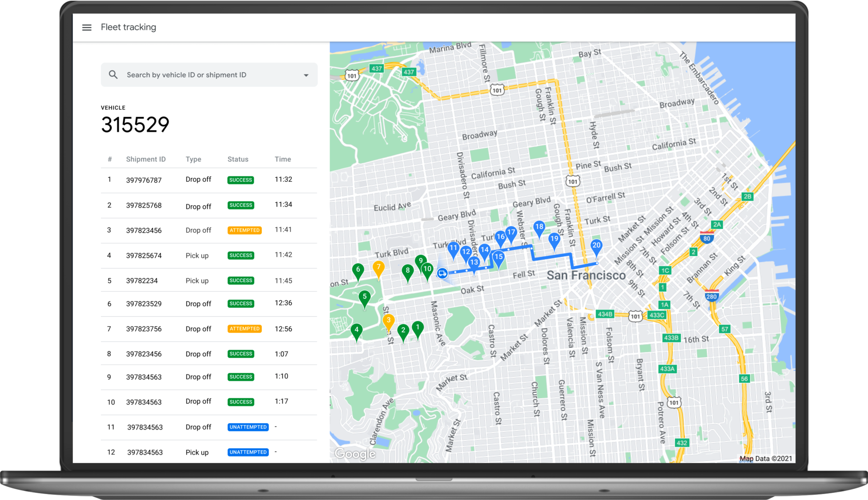Open the Map Data ©2021 attribution link
This screenshot has height=500, width=868.
766,458
